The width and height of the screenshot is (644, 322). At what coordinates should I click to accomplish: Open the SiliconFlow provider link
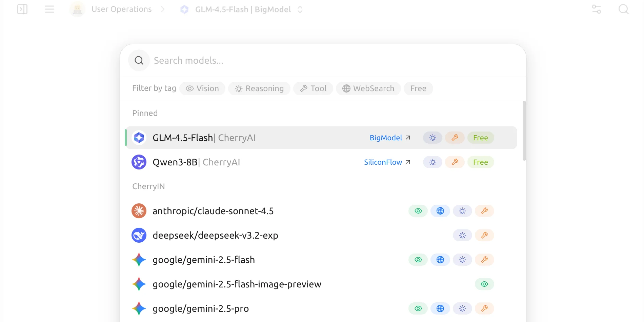tap(387, 162)
